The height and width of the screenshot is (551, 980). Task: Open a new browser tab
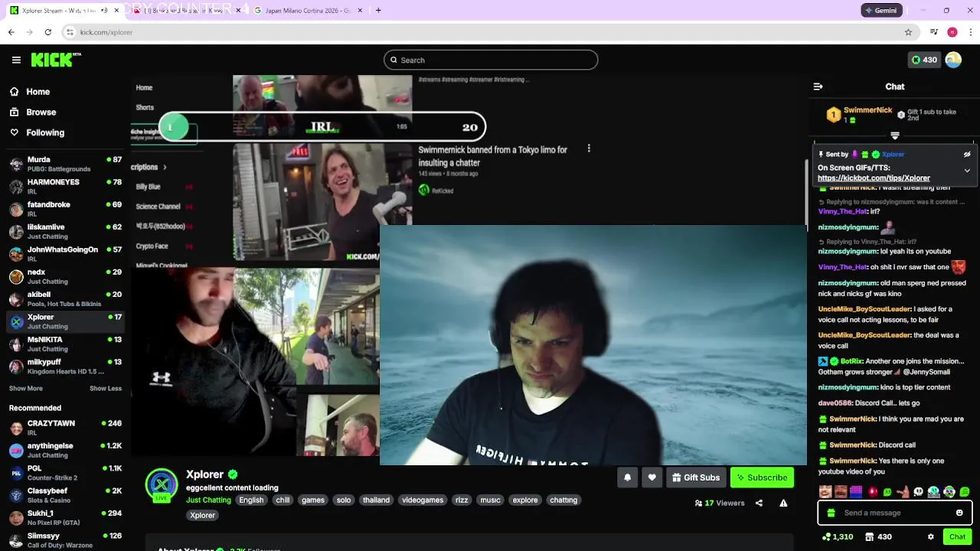pos(378,11)
